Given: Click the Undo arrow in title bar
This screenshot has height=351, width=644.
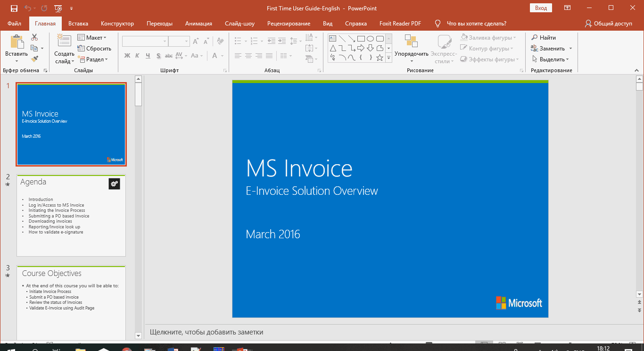Looking at the screenshot, I should [x=28, y=8].
